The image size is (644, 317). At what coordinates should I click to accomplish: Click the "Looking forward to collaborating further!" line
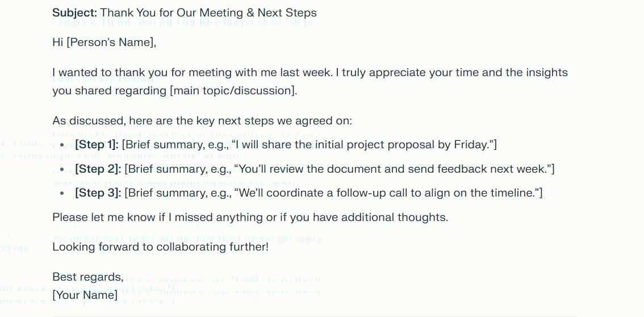point(160,247)
